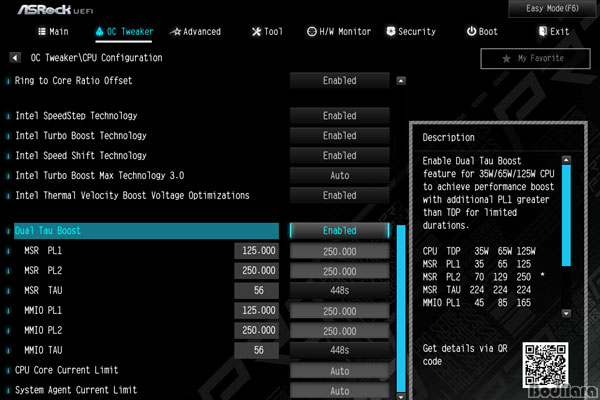
Task: Click the info marker beside Intel SpeedStep Technology
Action: pos(8,116)
